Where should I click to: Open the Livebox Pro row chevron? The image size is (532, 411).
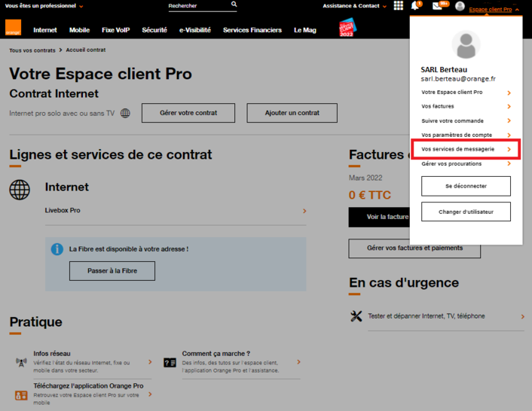click(x=304, y=211)
